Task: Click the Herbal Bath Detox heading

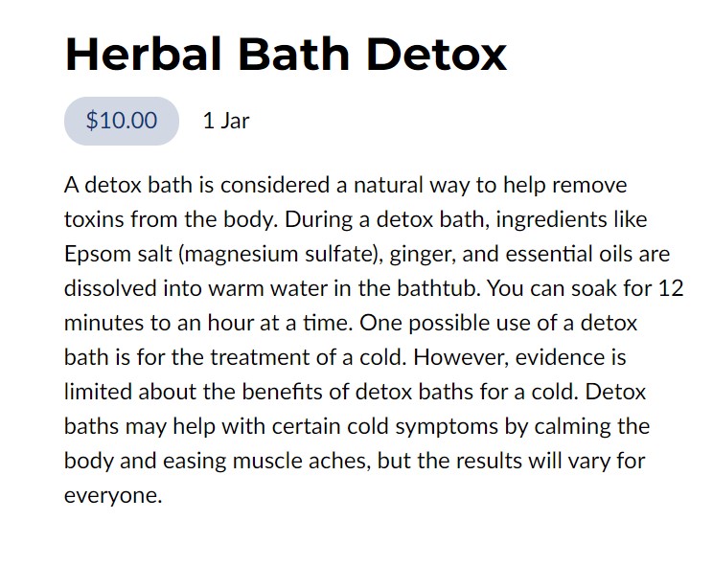Action: (286, 55)
